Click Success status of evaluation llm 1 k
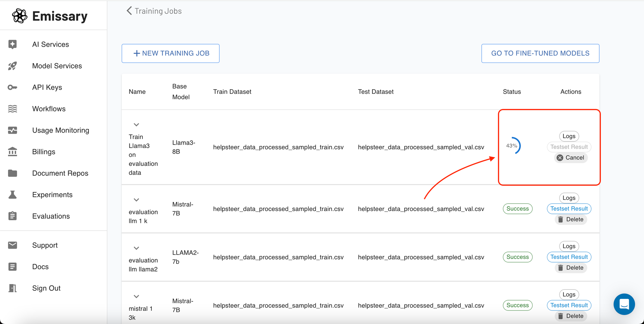Image resolution: width=644 pixels, height=324 pixels. point(517,209)
